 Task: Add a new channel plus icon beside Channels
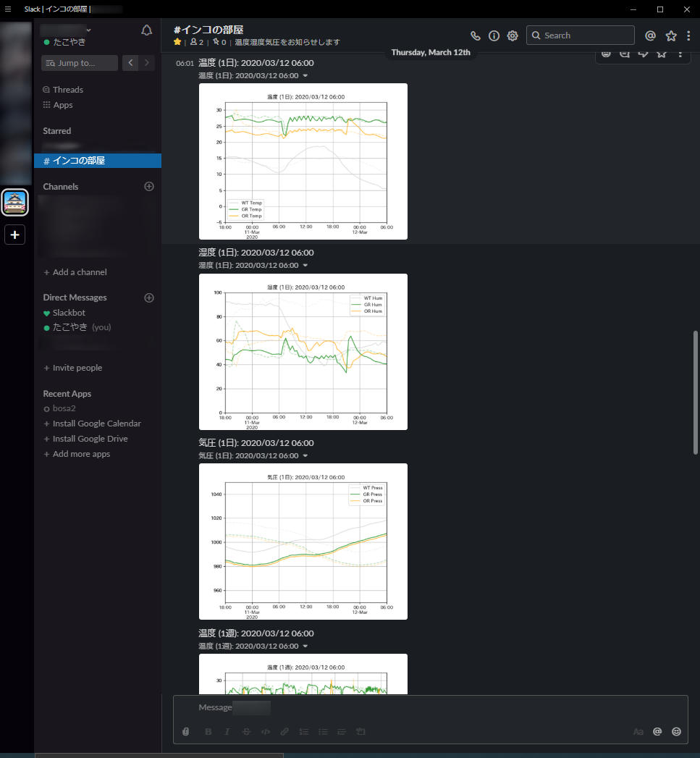[x=149, y=187]
